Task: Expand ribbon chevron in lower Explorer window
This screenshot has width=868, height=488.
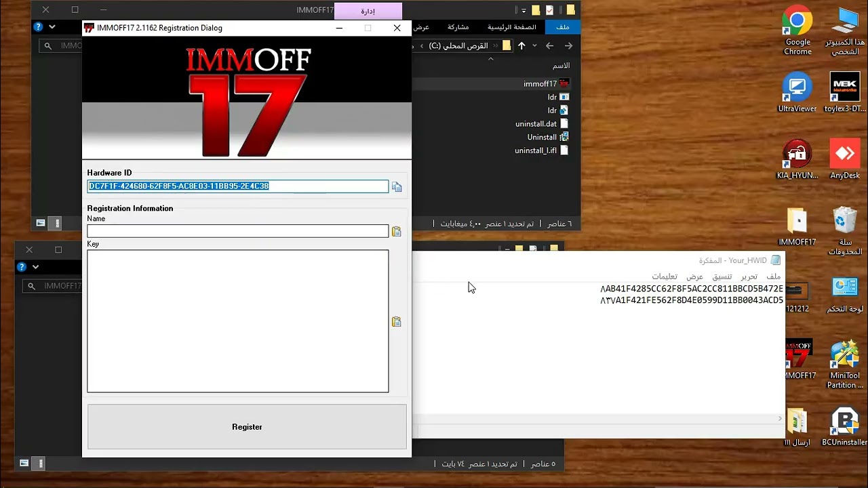Action: click(x=35, y=267)
